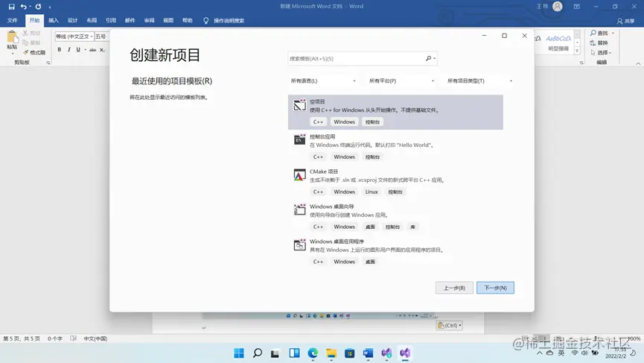The image size is (644, 363).
Task: Apply subscript X₂ formatting
Action: coord(102,50)
